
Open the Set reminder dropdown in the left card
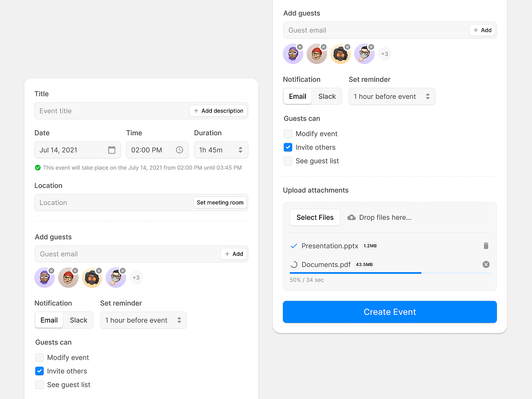click(144, 320)
